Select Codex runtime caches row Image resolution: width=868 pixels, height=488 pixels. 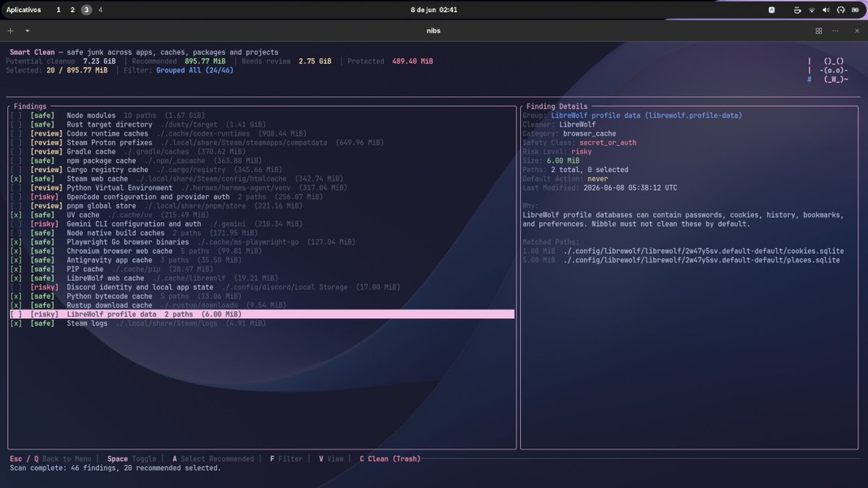tap(262, 134)
